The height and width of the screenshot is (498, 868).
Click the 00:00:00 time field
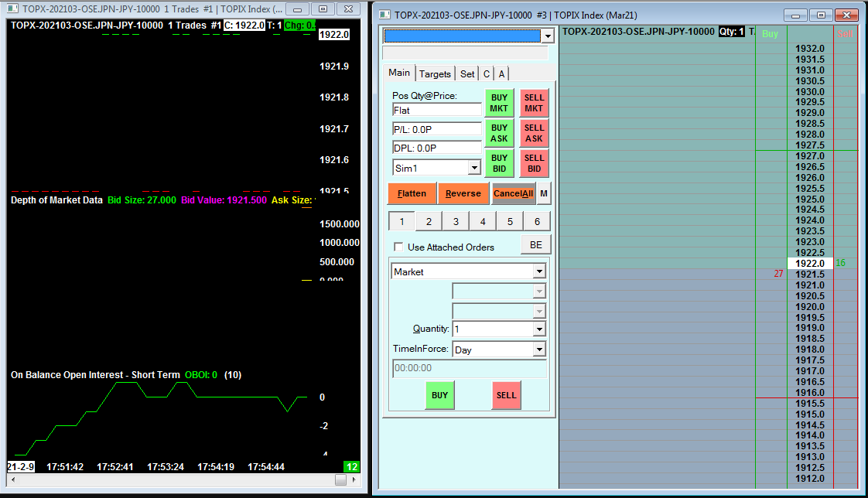pyautogui.click(x=470, y=368)
